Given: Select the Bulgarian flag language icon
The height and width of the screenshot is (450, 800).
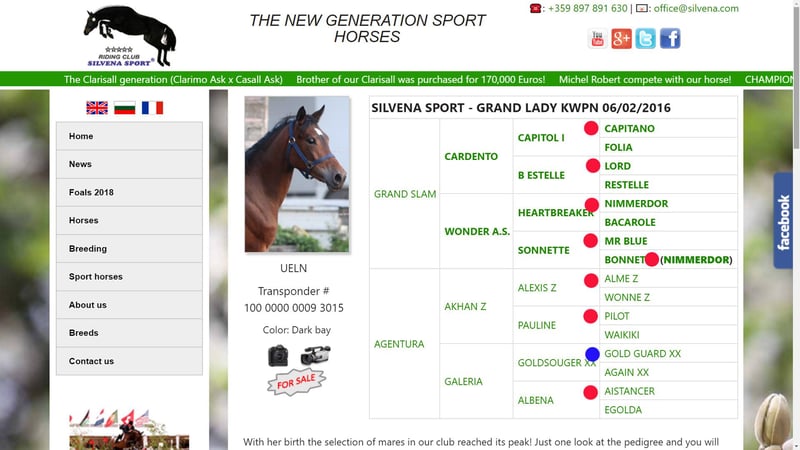Looking at the screenshot, I should pos(125,108).
